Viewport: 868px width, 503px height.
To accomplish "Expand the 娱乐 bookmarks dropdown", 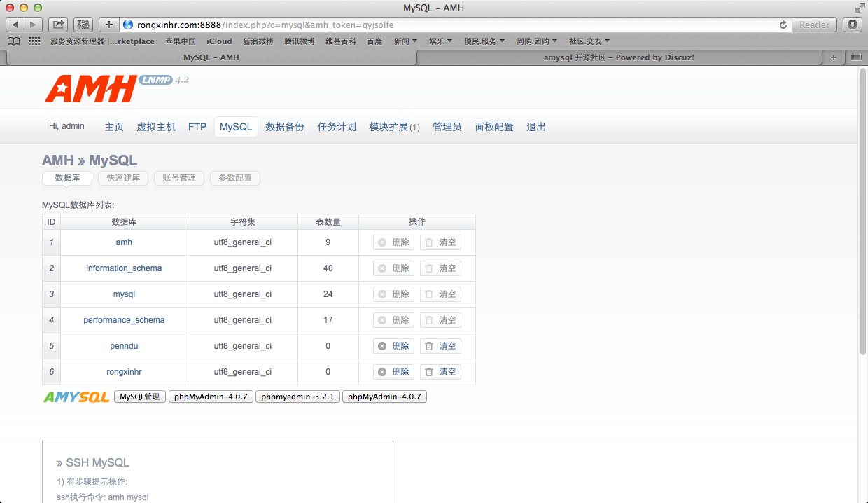I will click(440, 41).
